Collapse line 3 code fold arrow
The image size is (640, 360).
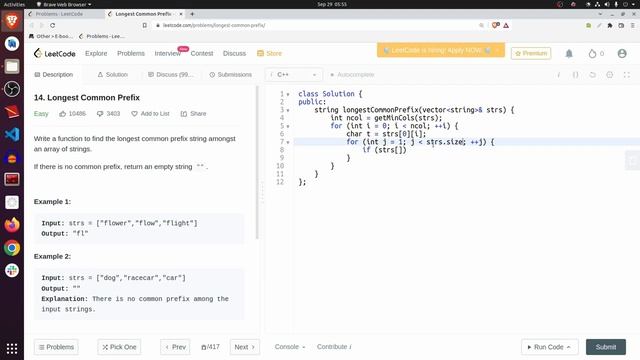(288, 110)
